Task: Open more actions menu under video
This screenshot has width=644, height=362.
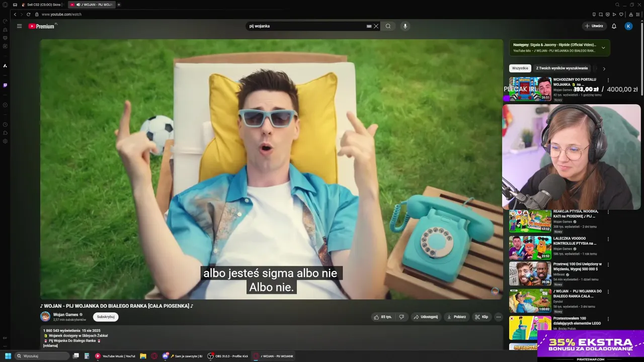Action: click(499, 317)
